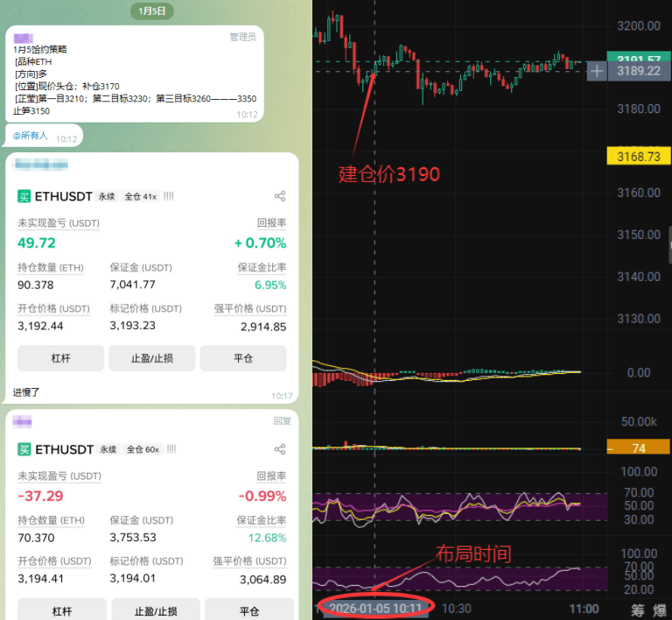Click the 全仓 60x margin mode tag
The width and height of the screenshot is (672, 620).
point(143,449)
